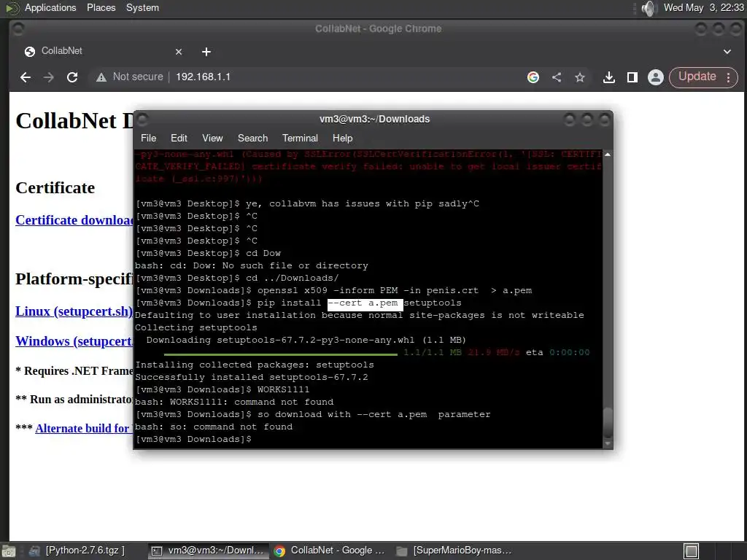This screenshot has width=747, height=560.
Task: Click the 'bash: WORKS1111: command not found' line
Action: 234,402
